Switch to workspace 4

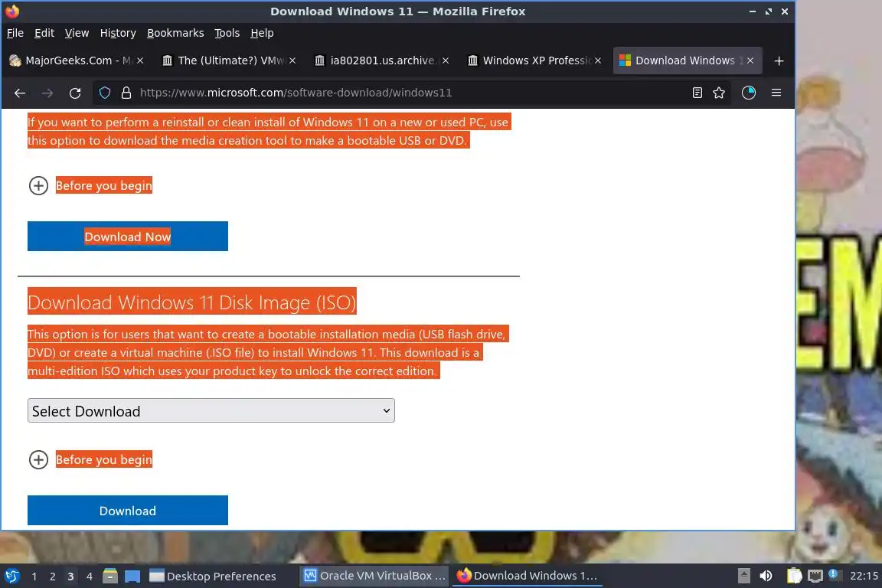pos(89,577)
